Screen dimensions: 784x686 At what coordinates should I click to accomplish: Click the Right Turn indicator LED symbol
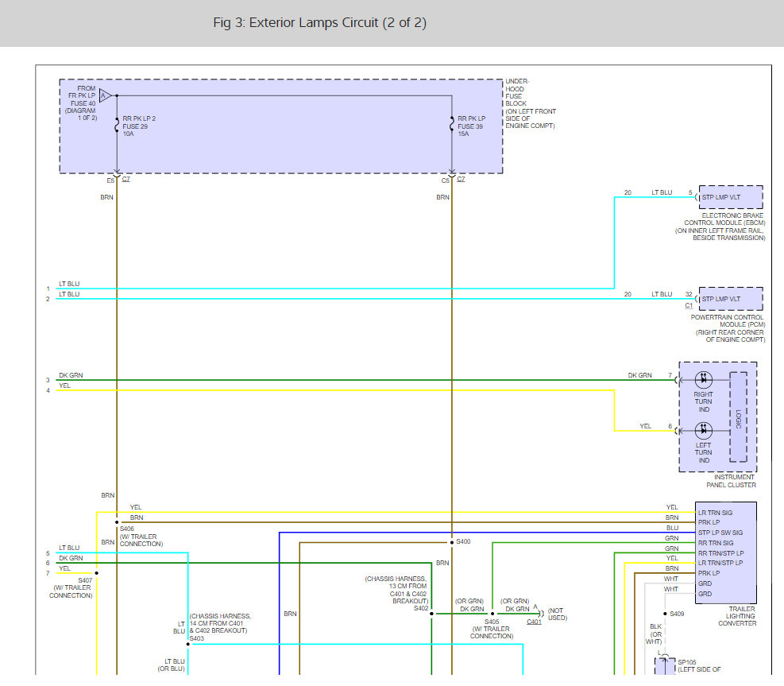point(703,380)
